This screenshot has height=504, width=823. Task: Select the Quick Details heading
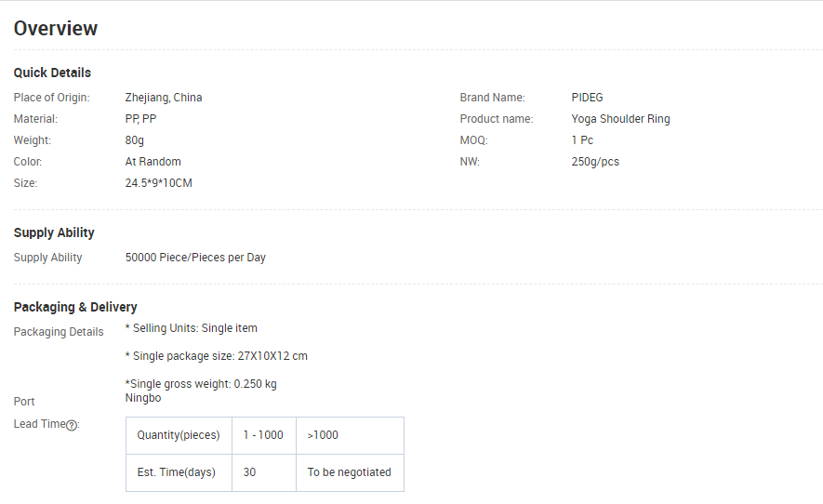52,73
